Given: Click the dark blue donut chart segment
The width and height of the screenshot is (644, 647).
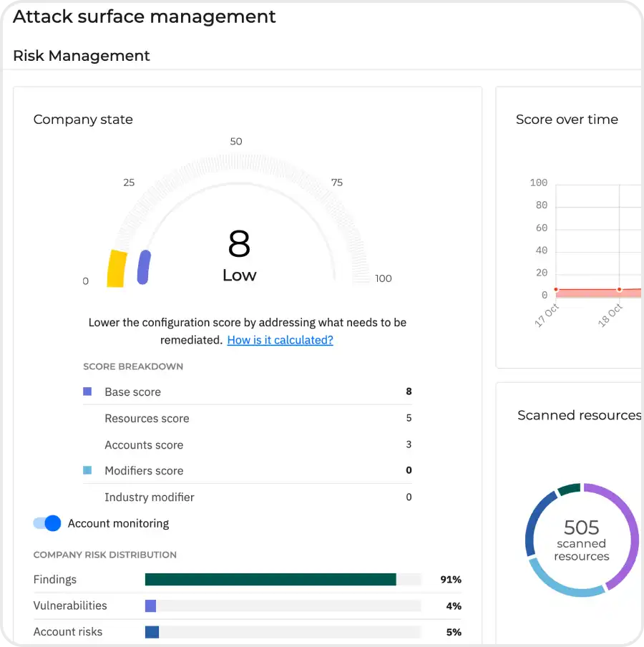Looking at the screenshot, I should click(x=535, y=522).
